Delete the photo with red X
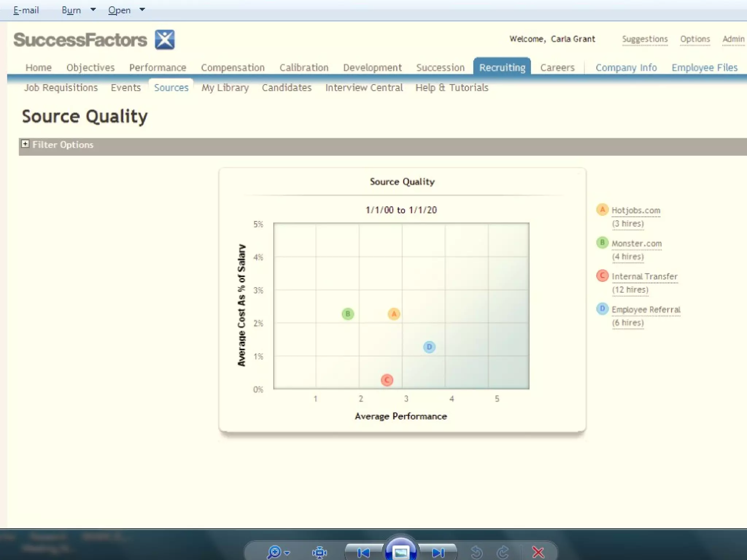Image resolution: width=747 pixels, height=560 pixels. coord(538,552)
